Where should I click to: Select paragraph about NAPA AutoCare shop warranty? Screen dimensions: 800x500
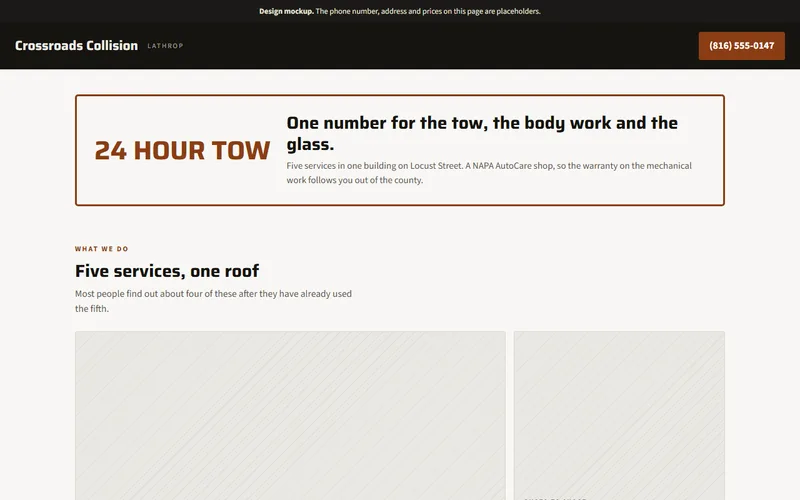[489, 173]
